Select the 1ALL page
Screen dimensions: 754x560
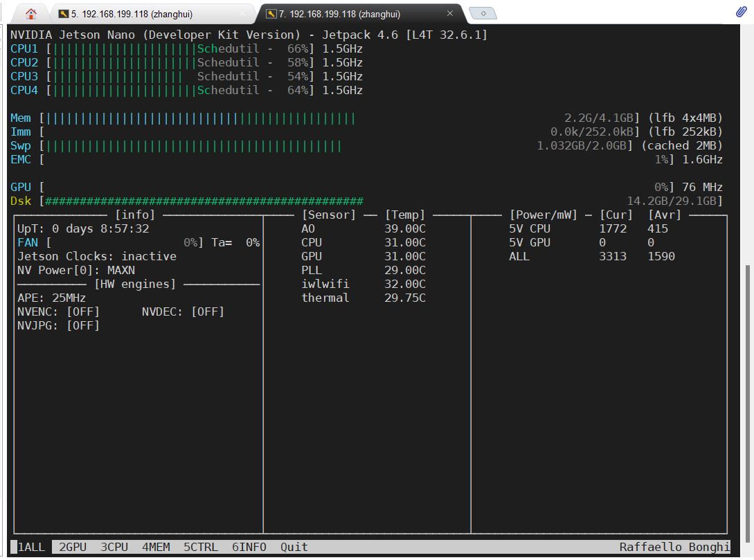pos(31,547)
